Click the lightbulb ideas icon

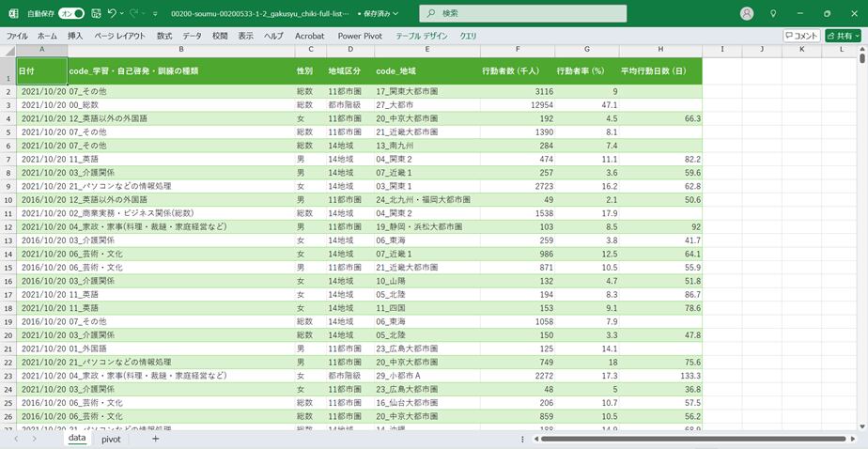pos(773,14)
